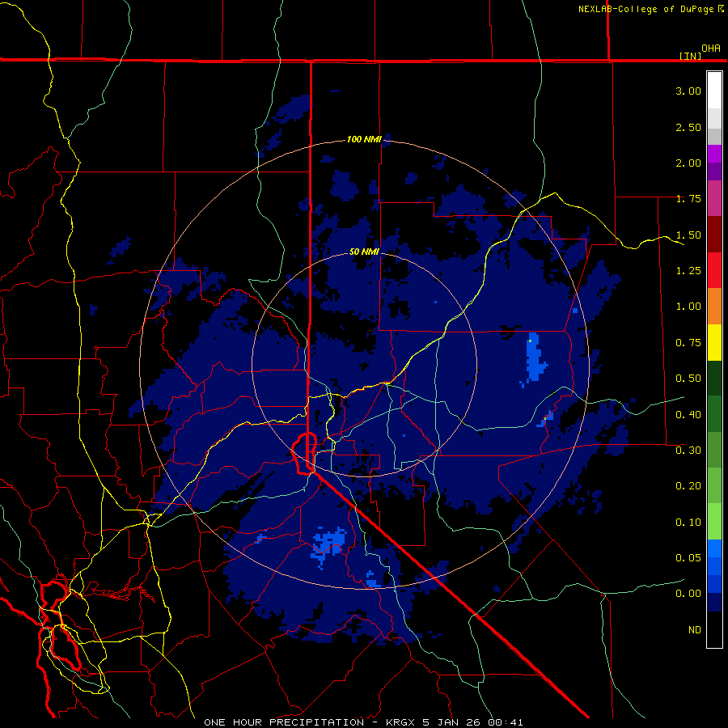Click the OHA product label
This screenshot has width=728, height=728.
[711, 49]
